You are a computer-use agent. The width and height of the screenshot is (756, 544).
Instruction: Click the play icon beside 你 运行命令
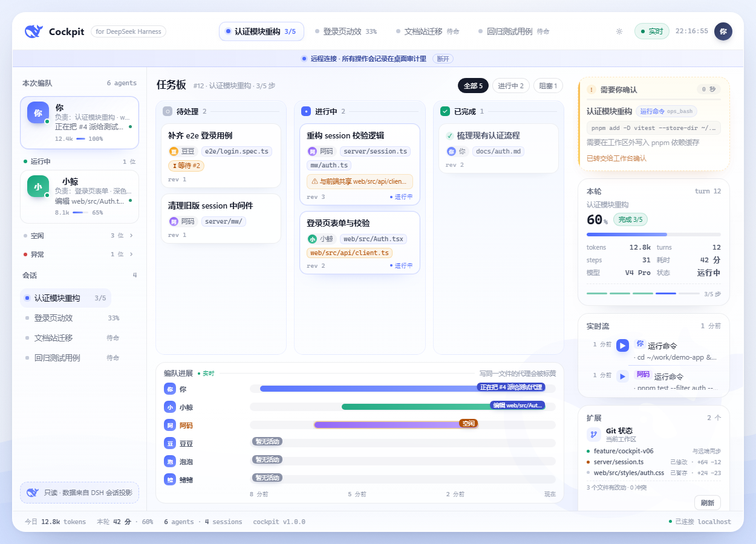click(x=622, y=346)
